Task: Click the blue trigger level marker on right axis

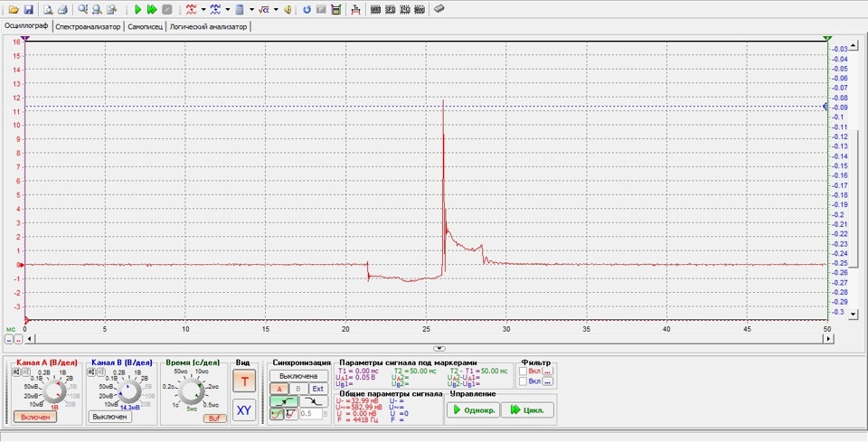Action: point(826,107)
